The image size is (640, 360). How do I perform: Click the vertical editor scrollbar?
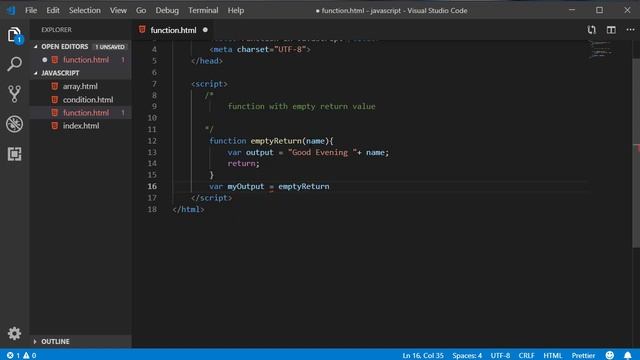(x=636, y=153)
